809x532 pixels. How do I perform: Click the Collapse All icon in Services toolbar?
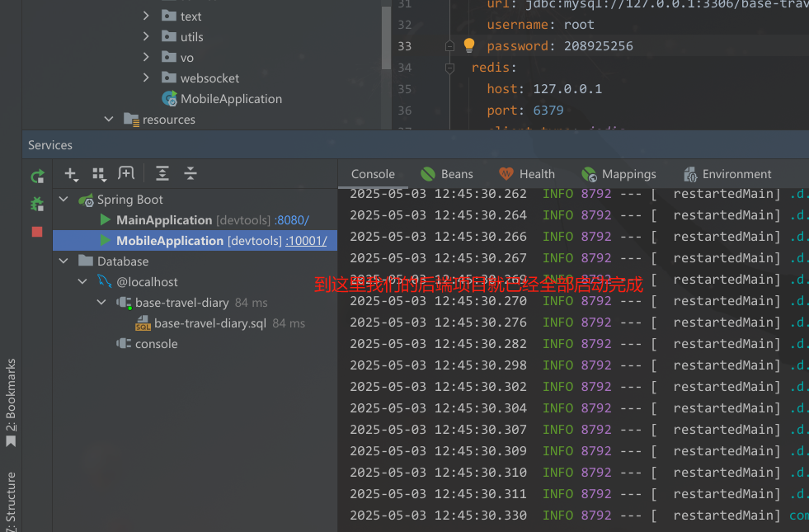(x=190, y=173)
